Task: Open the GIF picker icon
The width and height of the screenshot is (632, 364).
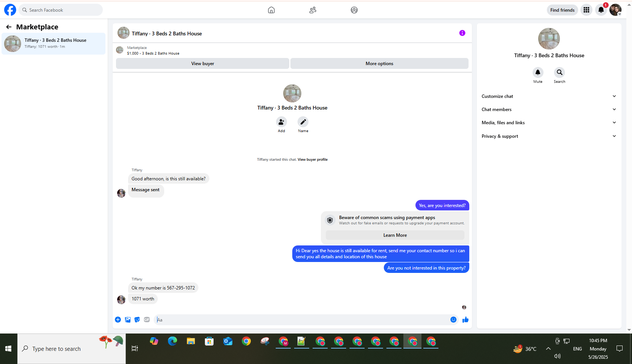Action: tap(147, 320)
